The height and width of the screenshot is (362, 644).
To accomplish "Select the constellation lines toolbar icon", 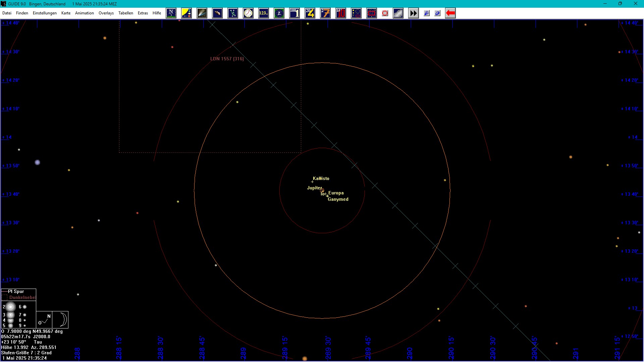I will pos(233,13).
